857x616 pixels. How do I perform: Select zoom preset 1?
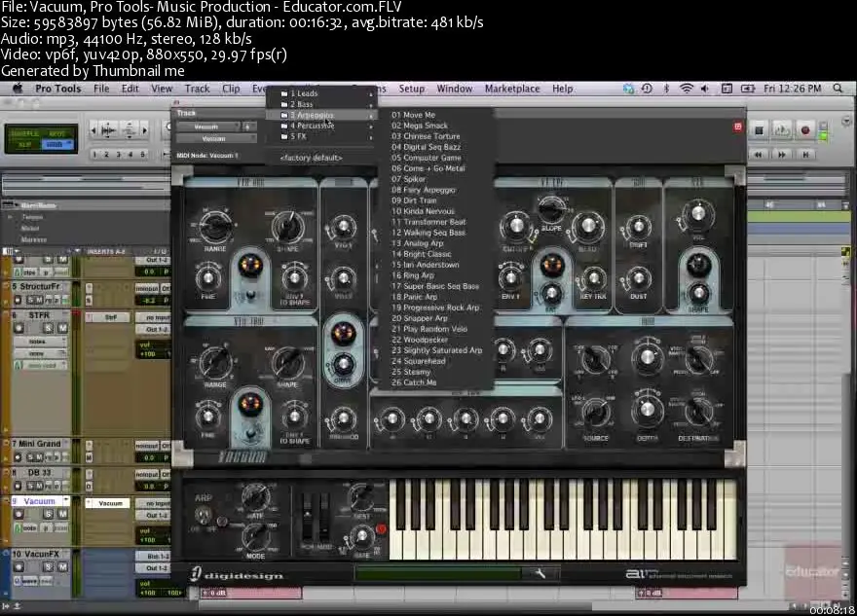click(x=94, y=155)
